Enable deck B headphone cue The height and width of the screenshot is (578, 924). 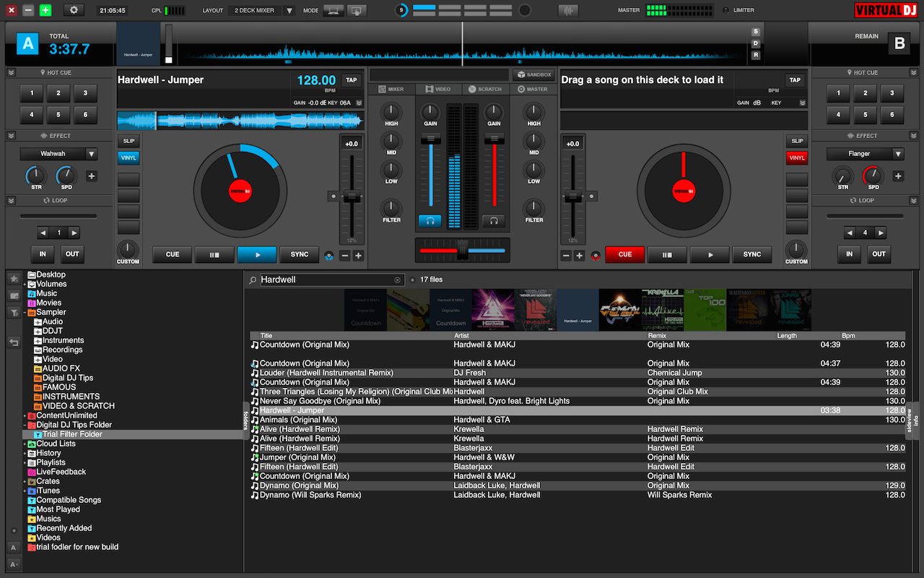[494, 221]
